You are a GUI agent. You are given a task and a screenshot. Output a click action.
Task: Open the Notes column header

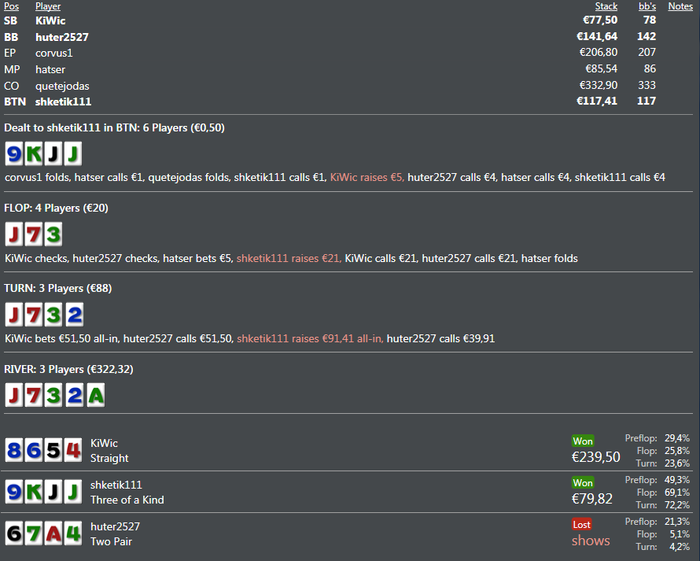coord(680,6)
